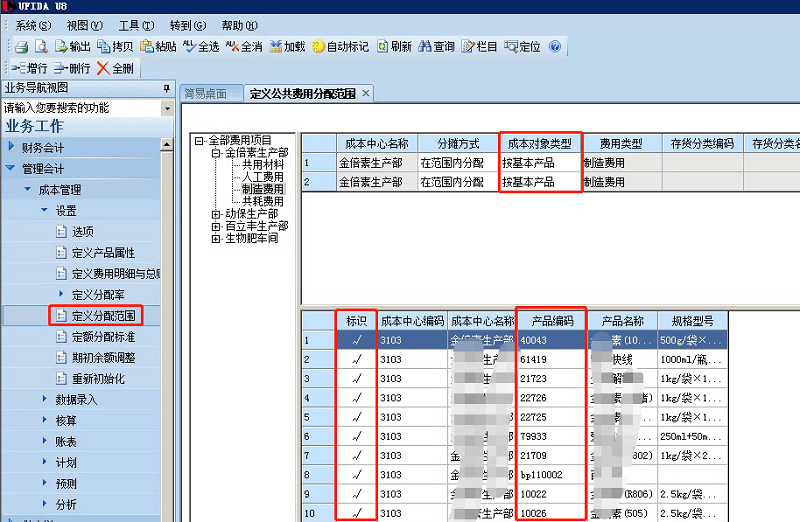Select 制造费用 cost item
The image size is (800, 522).
(x=263, y=189)
